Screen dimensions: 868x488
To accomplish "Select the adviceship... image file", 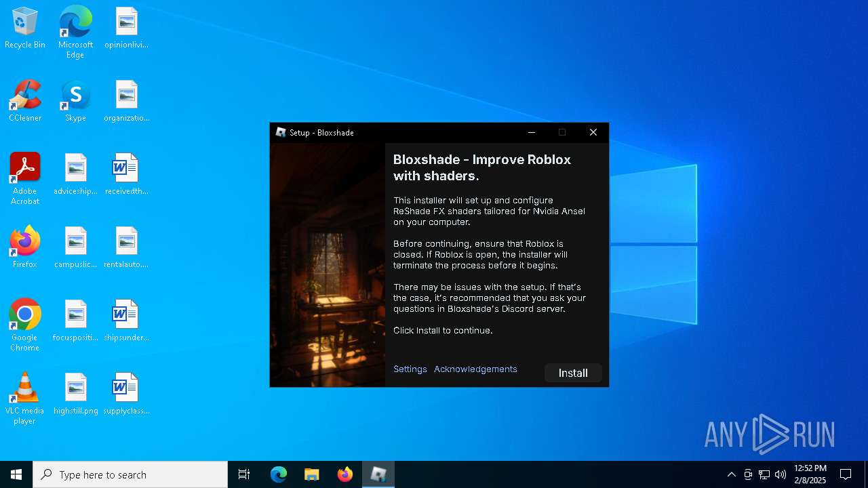I will 75,175.
